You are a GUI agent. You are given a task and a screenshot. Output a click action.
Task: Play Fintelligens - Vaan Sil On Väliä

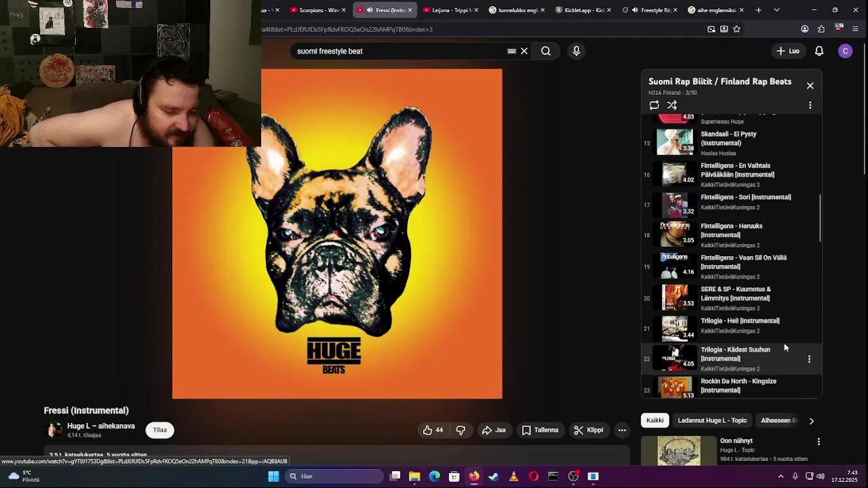[x=732, y=266]
